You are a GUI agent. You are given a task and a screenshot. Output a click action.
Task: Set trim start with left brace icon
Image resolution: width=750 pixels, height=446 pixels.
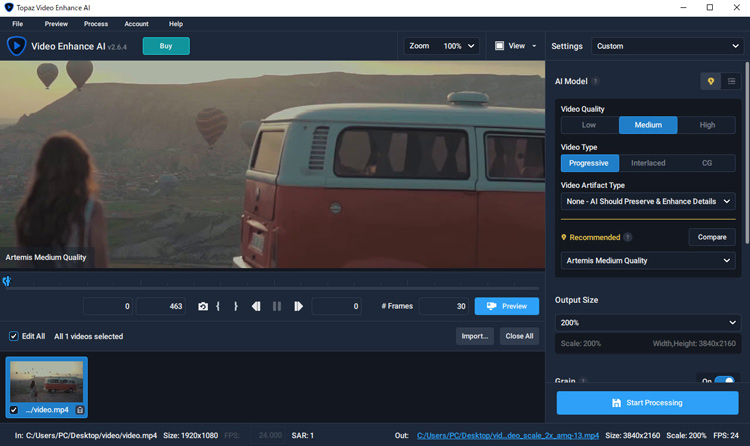click(218, 306)
